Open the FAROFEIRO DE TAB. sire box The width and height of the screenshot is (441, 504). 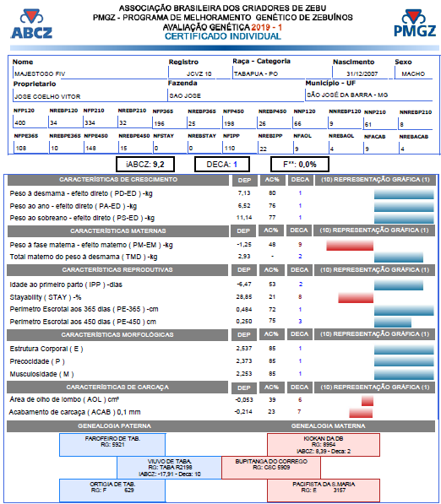tap(112, 445)
